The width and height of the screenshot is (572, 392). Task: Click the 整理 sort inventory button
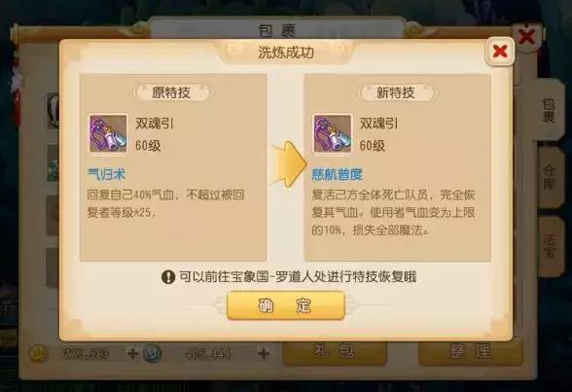[471, 352]
